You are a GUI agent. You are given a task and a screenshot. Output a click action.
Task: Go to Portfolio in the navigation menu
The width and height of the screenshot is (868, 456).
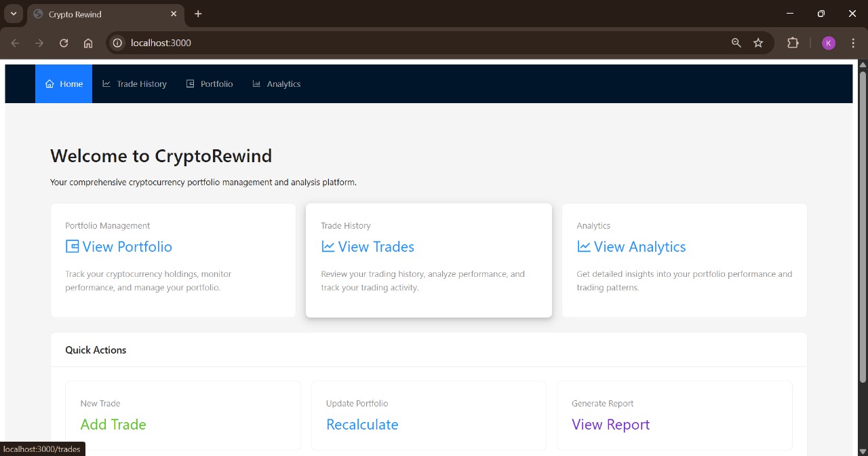[x=210, y=84]
